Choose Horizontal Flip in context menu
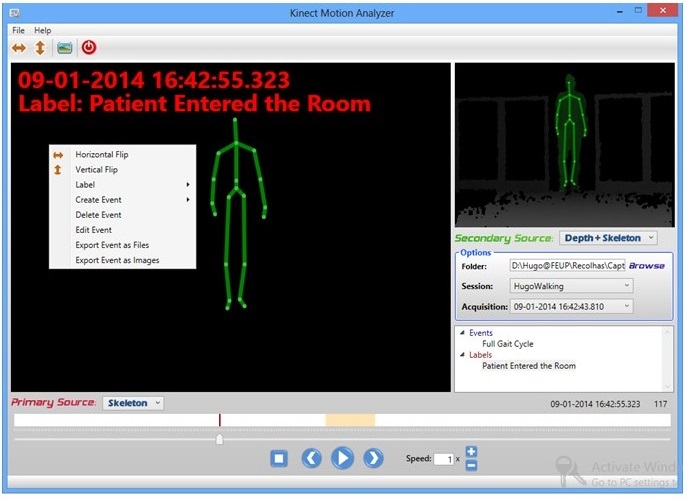 point(122,154)
